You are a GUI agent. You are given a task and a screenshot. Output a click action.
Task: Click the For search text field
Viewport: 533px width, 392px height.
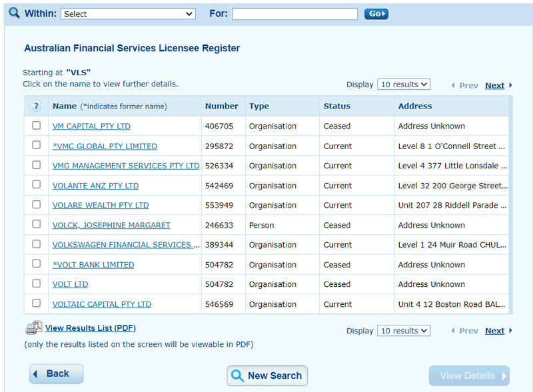[294, 14]
